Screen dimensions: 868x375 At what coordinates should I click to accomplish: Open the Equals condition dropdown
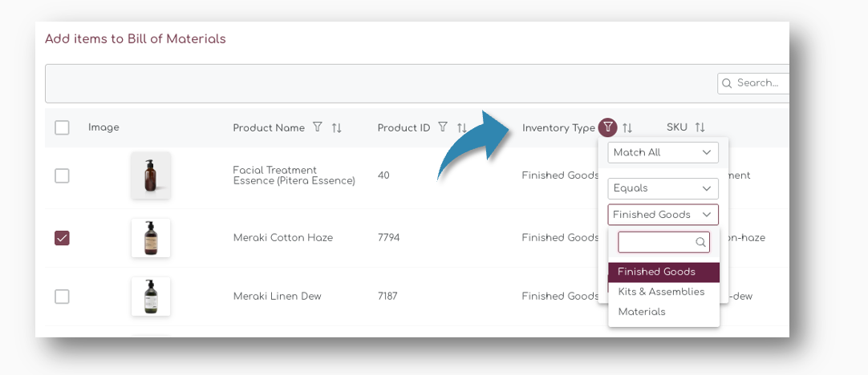coord(663,188)
